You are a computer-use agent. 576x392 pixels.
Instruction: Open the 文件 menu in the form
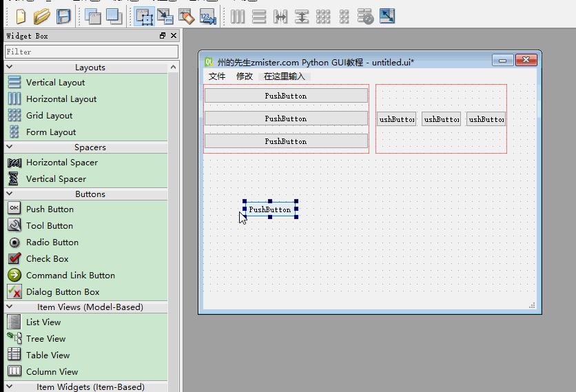tap(217, 76)
